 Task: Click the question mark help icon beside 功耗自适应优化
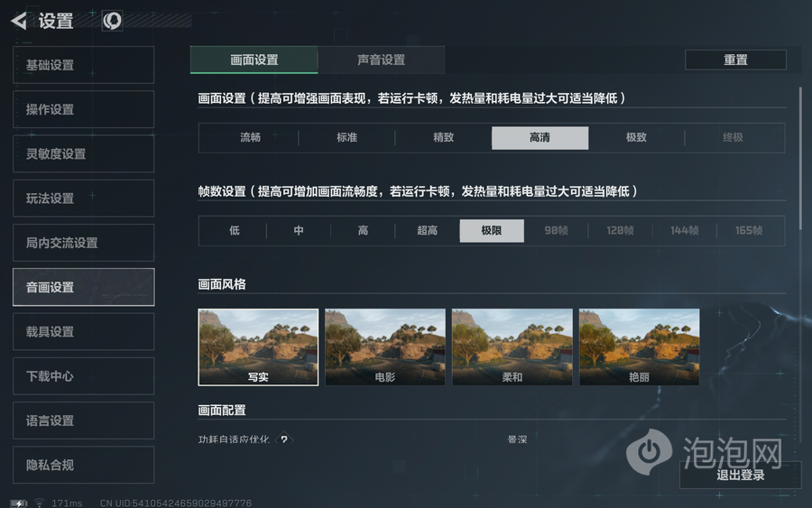(x=284, y=439)
